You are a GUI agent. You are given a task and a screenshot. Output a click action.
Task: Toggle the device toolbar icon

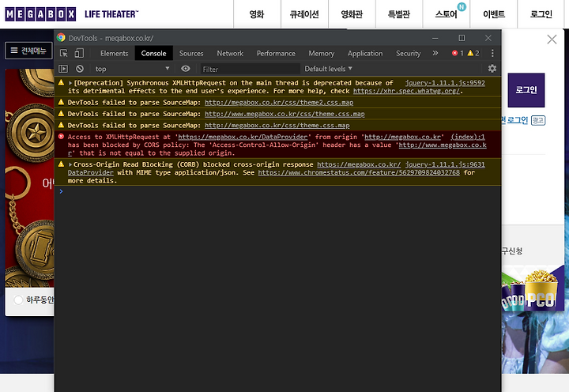click(x=79, y=54)
